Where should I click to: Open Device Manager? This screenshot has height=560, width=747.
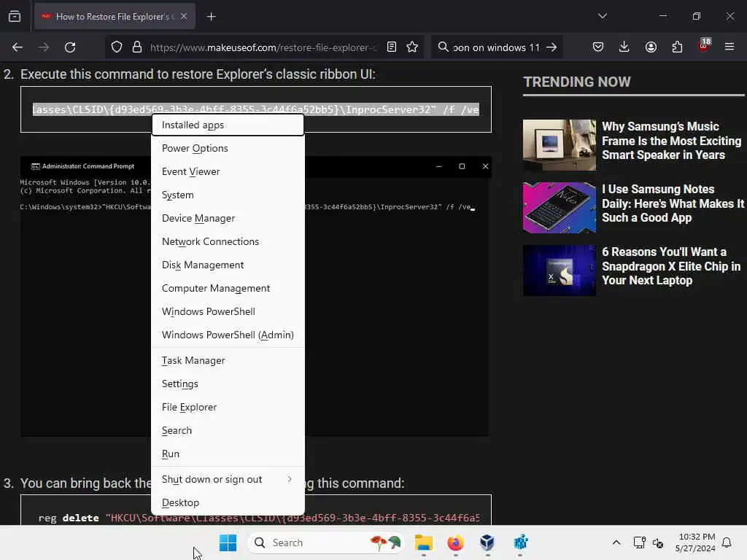pos(228,218)
